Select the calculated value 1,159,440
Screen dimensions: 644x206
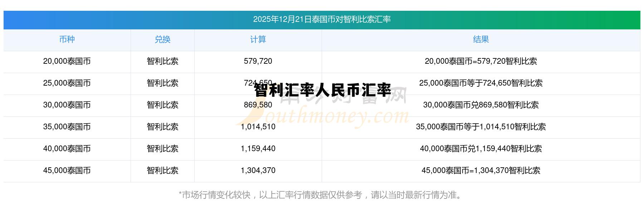(x=258, y=149)
